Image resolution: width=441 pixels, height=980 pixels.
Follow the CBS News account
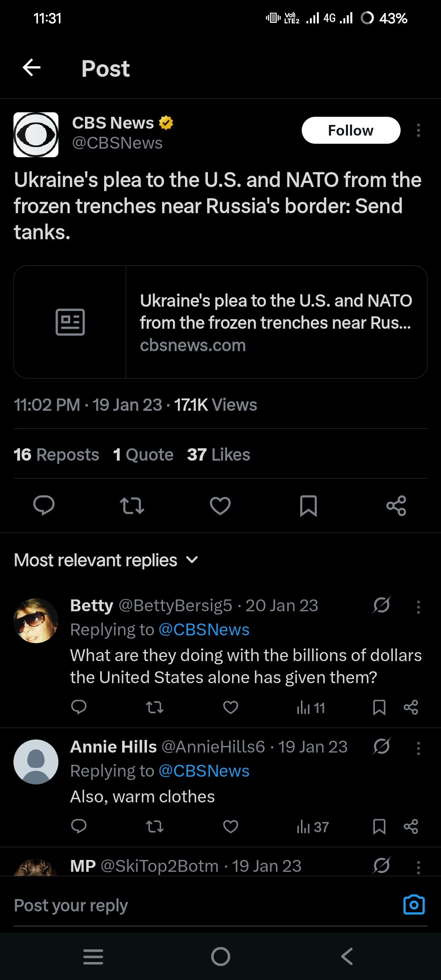pyautogui.click(x=351, y=131)
